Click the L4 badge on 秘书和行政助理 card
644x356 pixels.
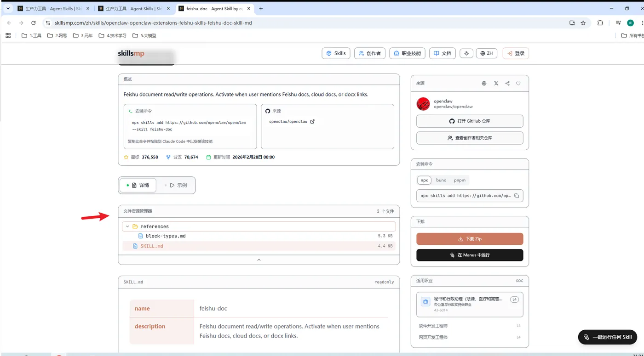point(514,299)
